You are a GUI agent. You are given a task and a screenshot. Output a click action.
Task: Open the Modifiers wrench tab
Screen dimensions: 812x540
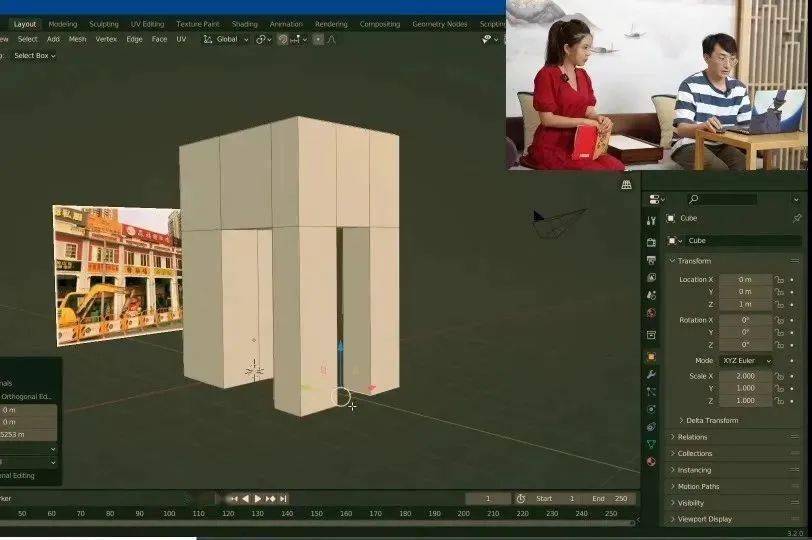point(651,374)
